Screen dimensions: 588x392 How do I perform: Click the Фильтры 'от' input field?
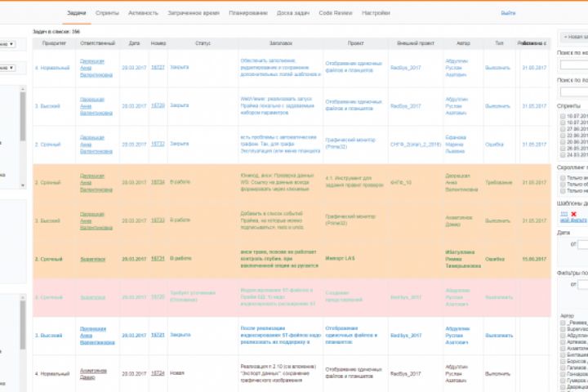[583, 285]
